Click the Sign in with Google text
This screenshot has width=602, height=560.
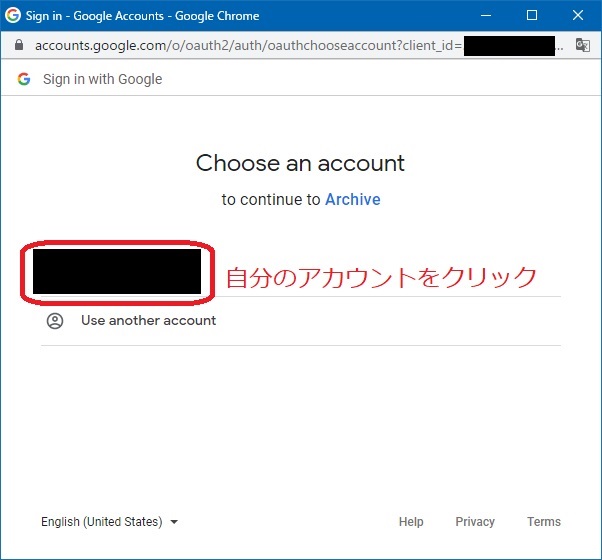click(103, 79)
